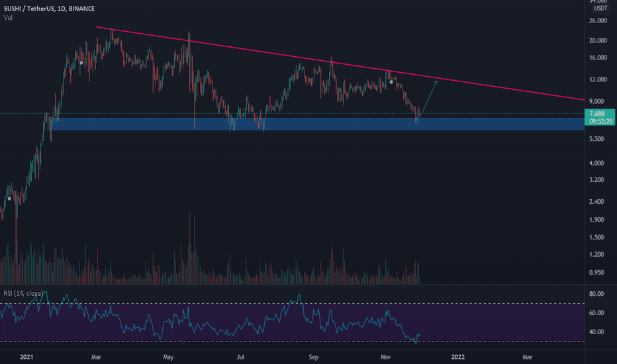This screenshot has height=364, width=617.
Task: Click the 16.000 price axis label
Action: point(598,58)
